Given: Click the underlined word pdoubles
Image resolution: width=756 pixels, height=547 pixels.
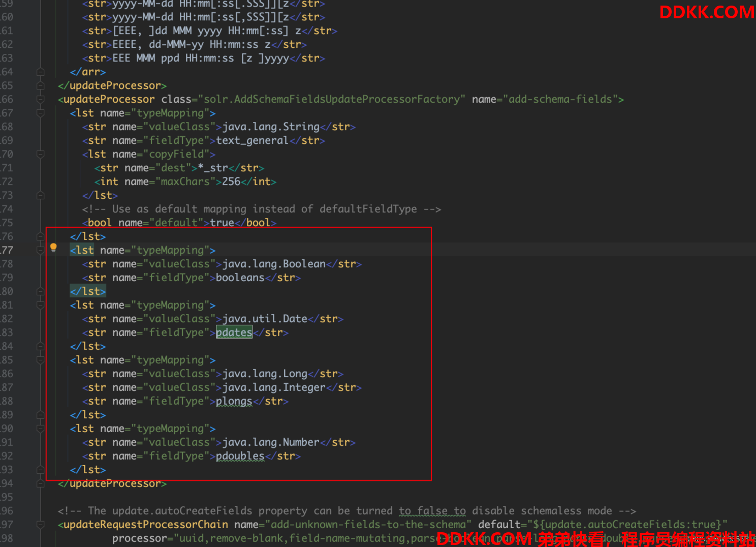Looking at the screenshot, I should pyautogui.click(x=240, y=456).
